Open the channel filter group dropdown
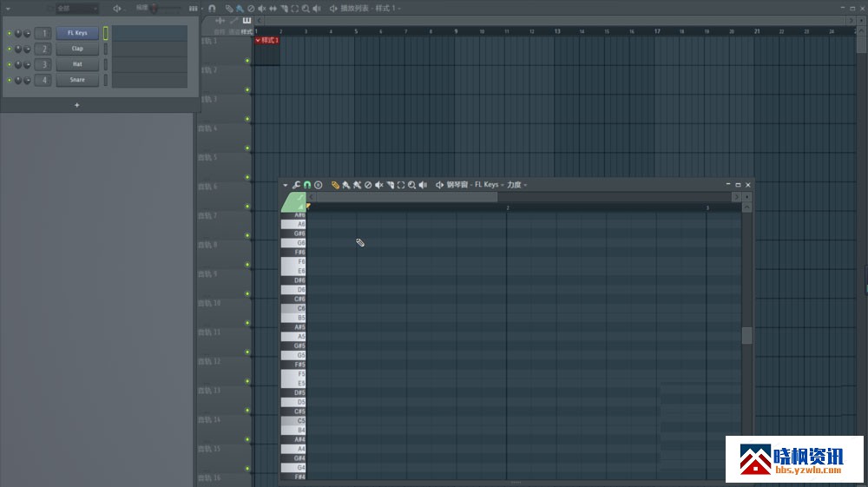 coord(77,9)
